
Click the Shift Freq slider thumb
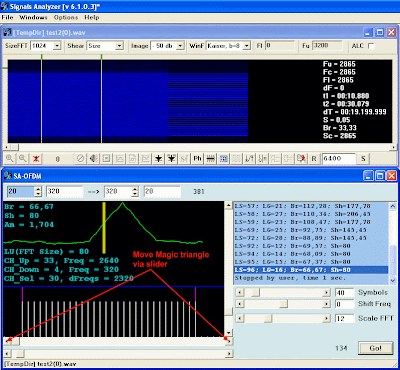pyautogui.click(x=284, y=304)
